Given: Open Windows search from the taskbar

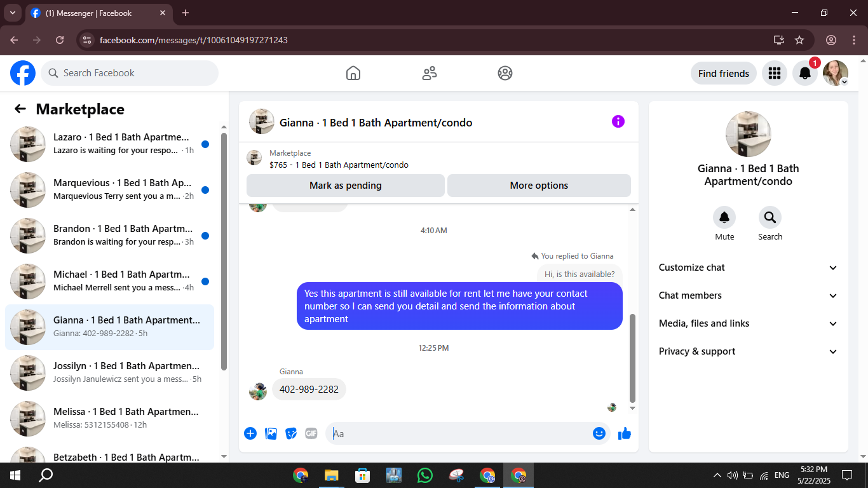Looking at the screenshot, I should [x=46, y=475].
